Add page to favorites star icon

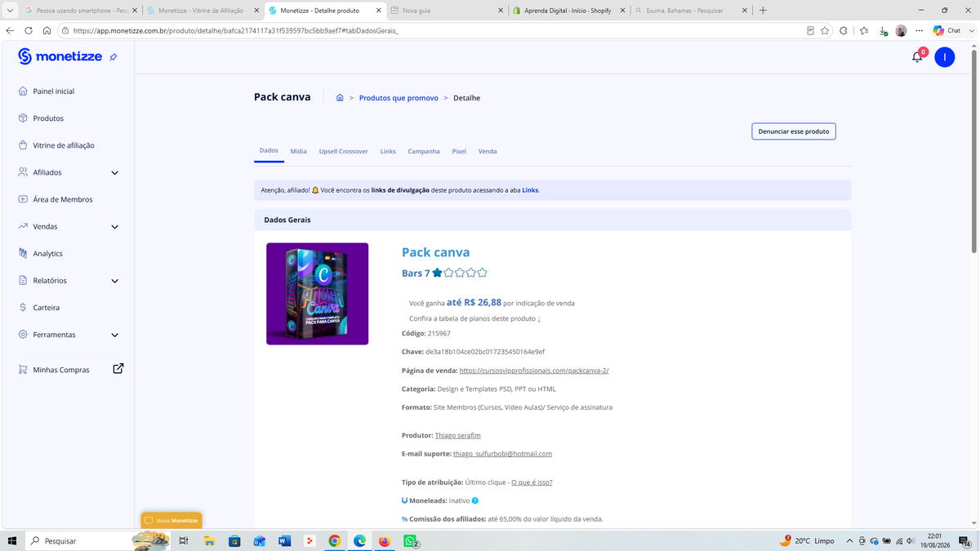tap(825, 30)
